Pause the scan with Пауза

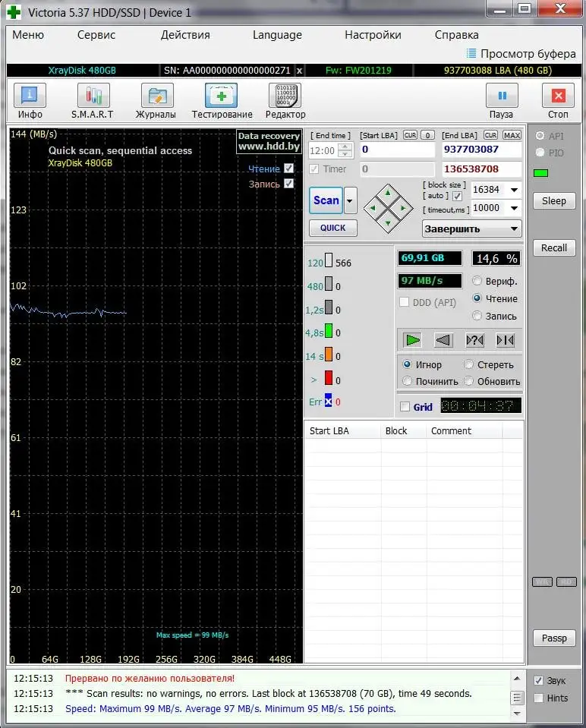(x=502, y=101)
